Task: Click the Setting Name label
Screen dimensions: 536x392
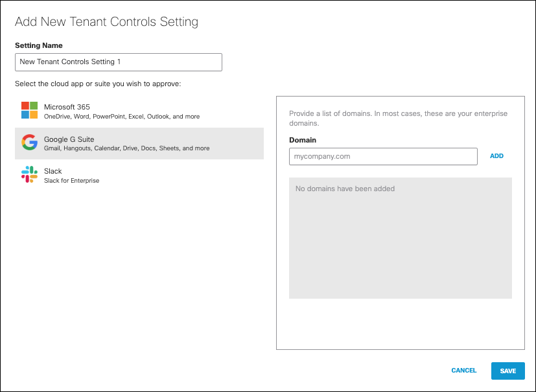Action: click(x=39, y=45)
